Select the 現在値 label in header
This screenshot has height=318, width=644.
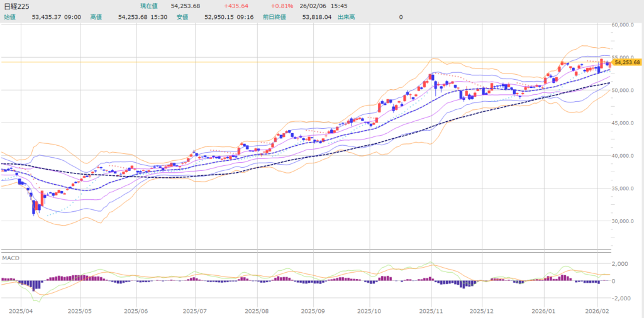150,6
